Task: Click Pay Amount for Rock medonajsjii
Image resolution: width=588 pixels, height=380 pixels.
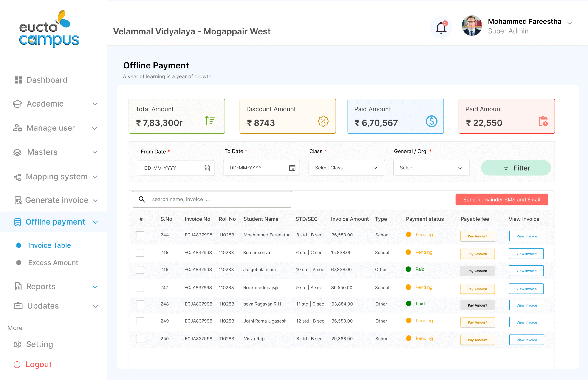Action: (477, 289)
